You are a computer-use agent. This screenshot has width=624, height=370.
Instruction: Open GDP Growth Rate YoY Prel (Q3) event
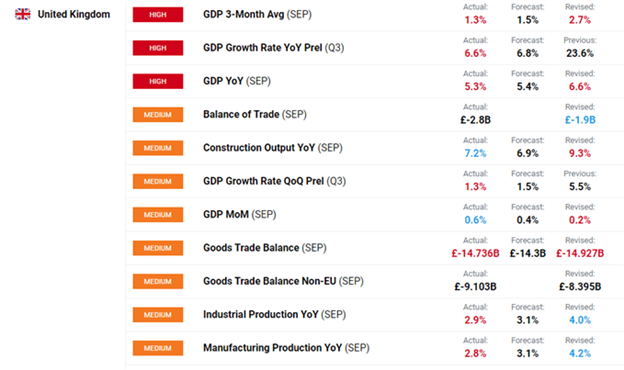pyautogui.click(x=273, y=48)
